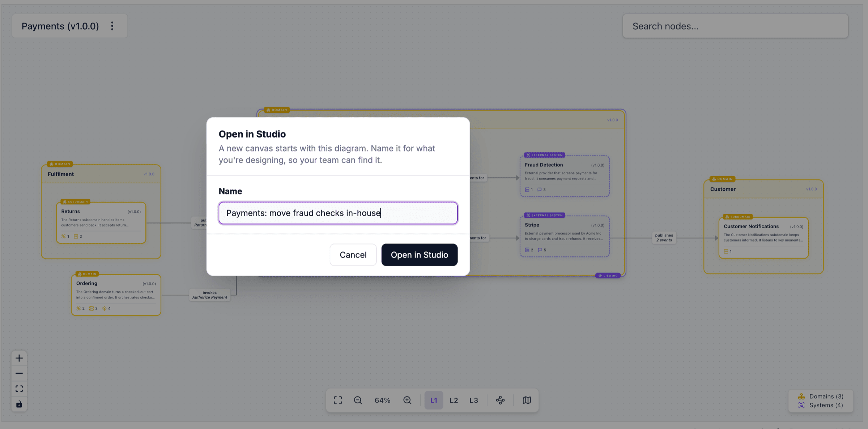
Task: Click bottom toolbar magnifier zoom-out icon
Action: 358,400
